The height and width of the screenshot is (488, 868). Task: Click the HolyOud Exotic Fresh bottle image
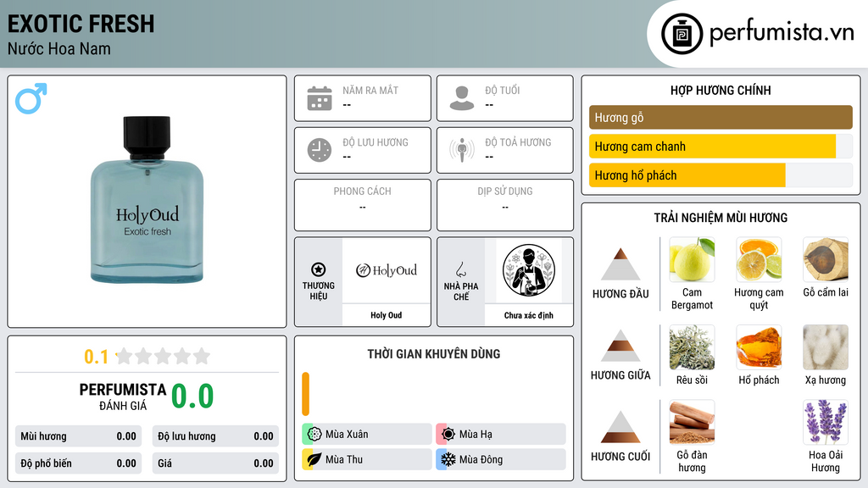[x=147, y=199]
